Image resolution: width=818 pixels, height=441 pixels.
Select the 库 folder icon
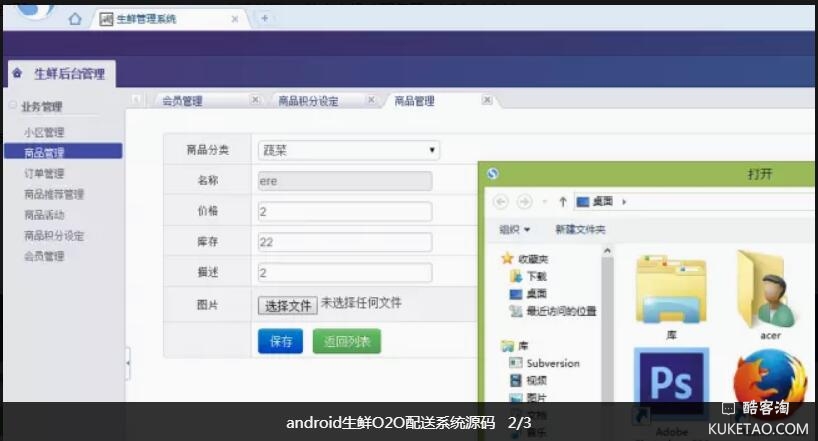click(x=671, y=297)
